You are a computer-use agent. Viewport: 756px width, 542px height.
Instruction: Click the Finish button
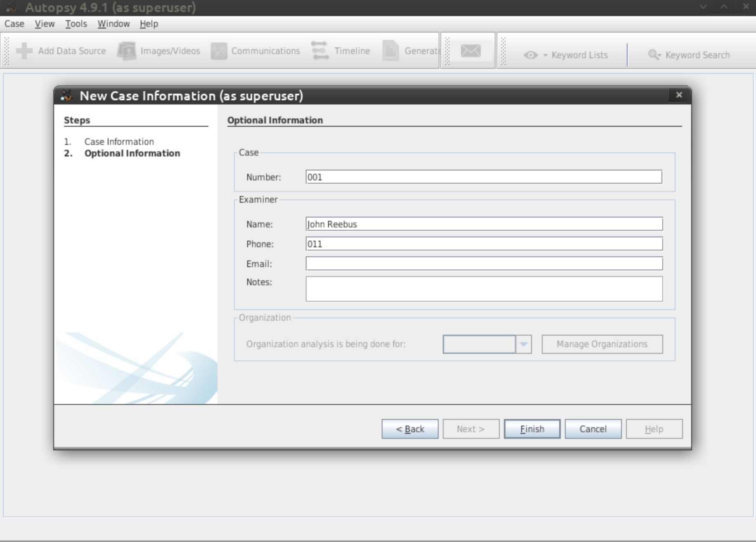tap(532, 429)
